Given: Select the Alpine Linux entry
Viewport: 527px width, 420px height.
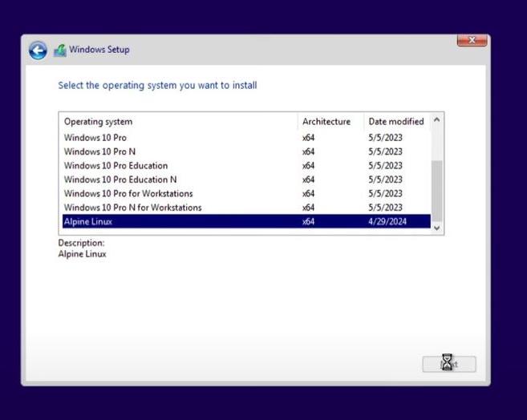Looking at the screenshot, I should pos(246,221).
